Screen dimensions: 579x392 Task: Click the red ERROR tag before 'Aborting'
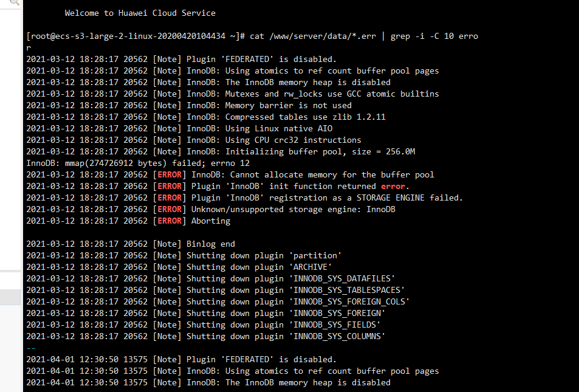coord(170,221)
